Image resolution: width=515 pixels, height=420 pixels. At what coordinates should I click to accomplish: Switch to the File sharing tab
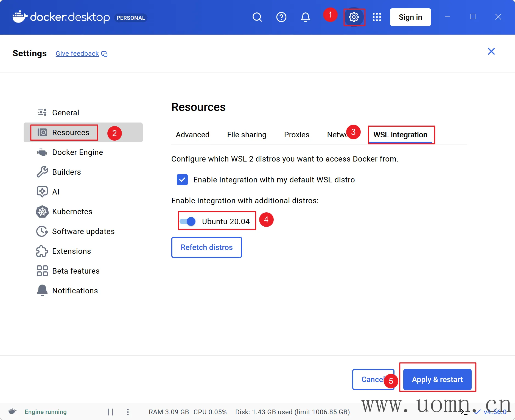(247, 135)
